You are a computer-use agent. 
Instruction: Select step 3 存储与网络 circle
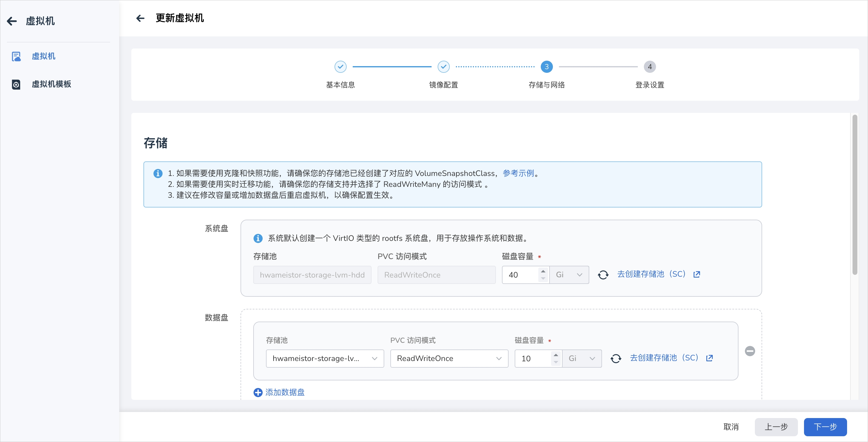(547, 67)
